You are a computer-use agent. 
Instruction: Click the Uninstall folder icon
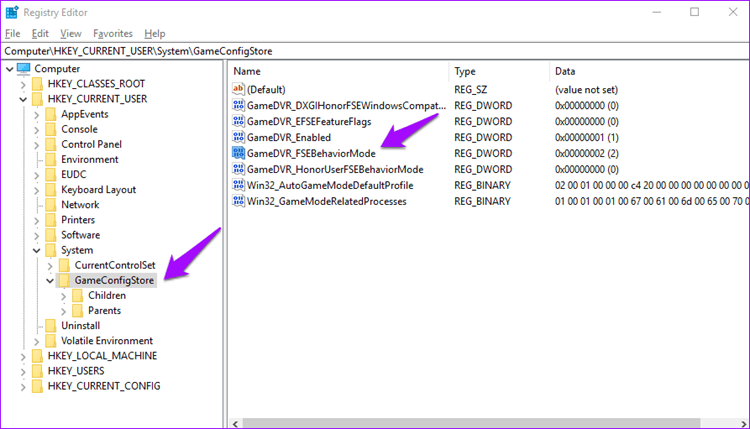click(51, 326)
